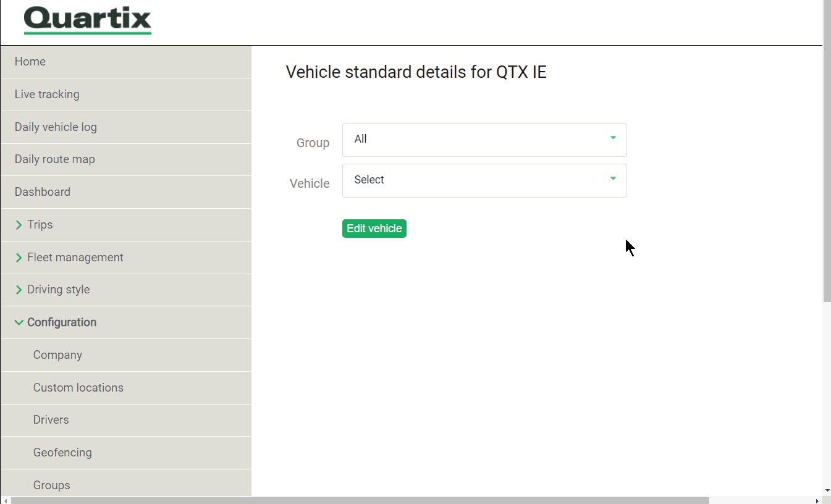Open Daily route map

[x=126, y=159]
